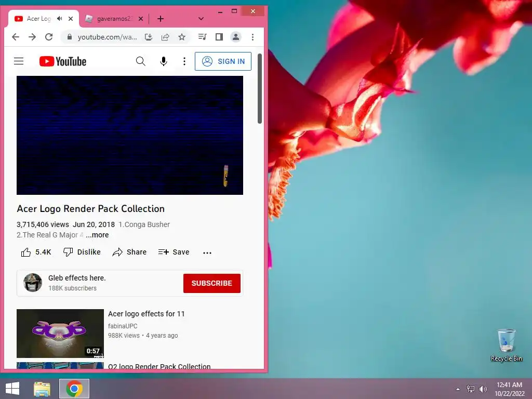Click the SIGN IN button
Screen dimensions: 532x399
(223, 61)
